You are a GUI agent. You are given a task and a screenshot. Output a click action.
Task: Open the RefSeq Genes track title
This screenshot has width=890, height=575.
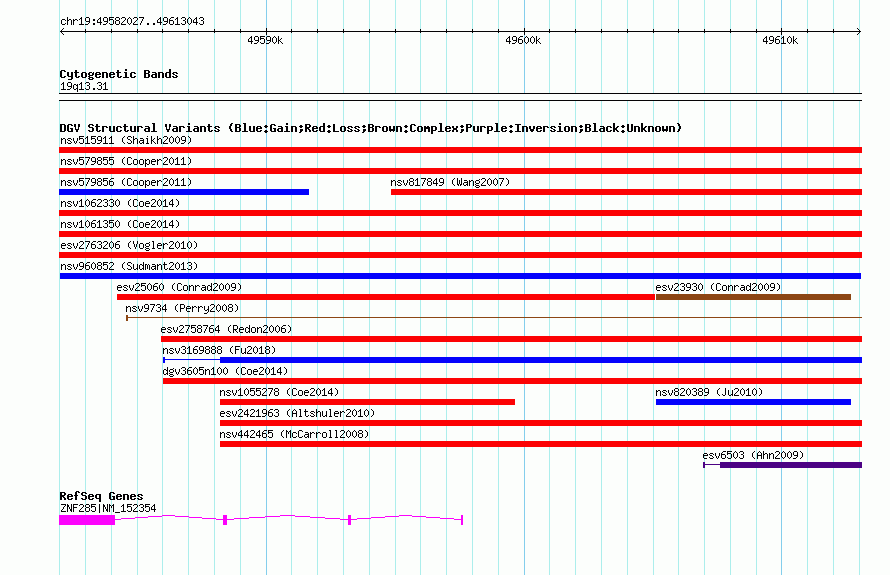[x=101, y=496]
